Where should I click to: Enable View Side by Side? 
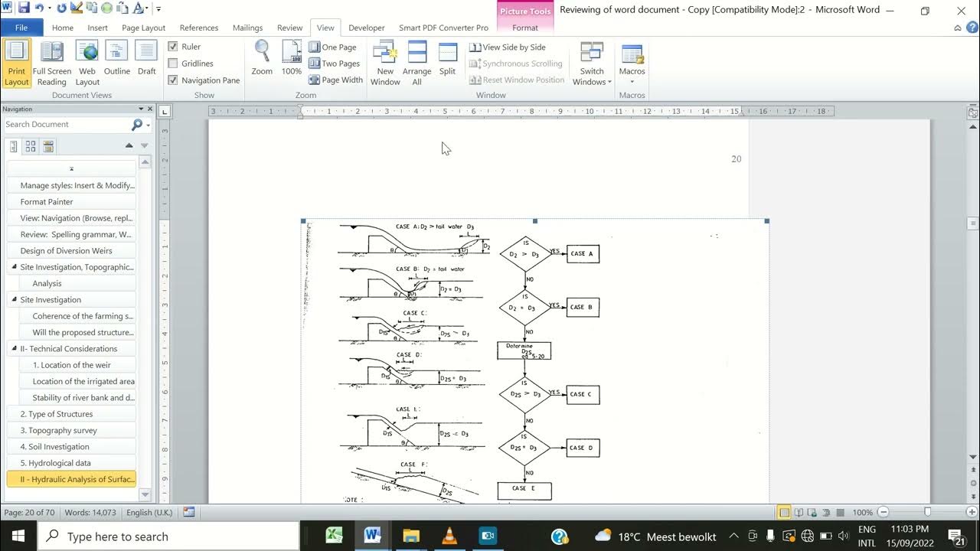click(508, 47)
